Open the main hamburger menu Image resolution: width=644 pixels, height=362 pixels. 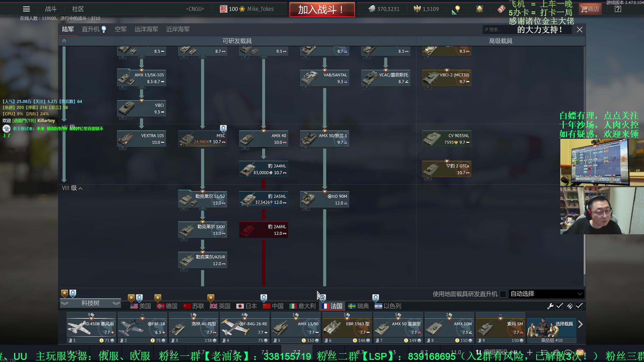[26, 9]
